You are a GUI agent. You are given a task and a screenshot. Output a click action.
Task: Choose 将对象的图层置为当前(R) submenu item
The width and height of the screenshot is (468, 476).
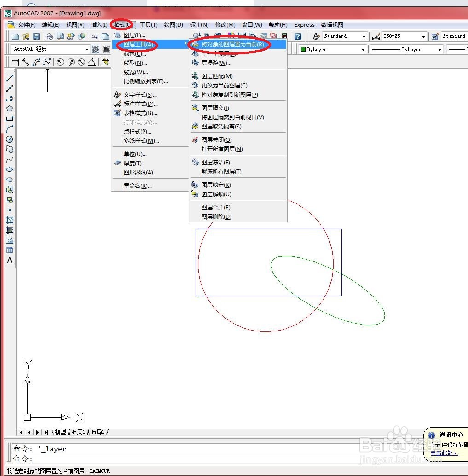click(x=238, y=45)
